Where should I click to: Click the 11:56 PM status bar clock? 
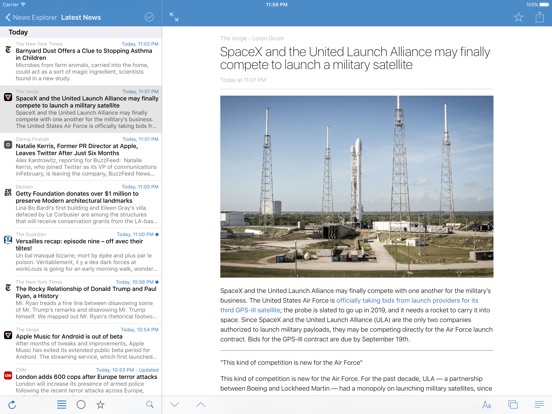[276, 5]
